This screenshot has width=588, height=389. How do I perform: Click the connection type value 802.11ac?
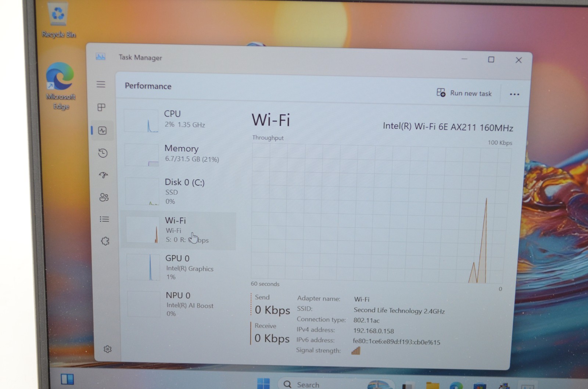point(366,320)
